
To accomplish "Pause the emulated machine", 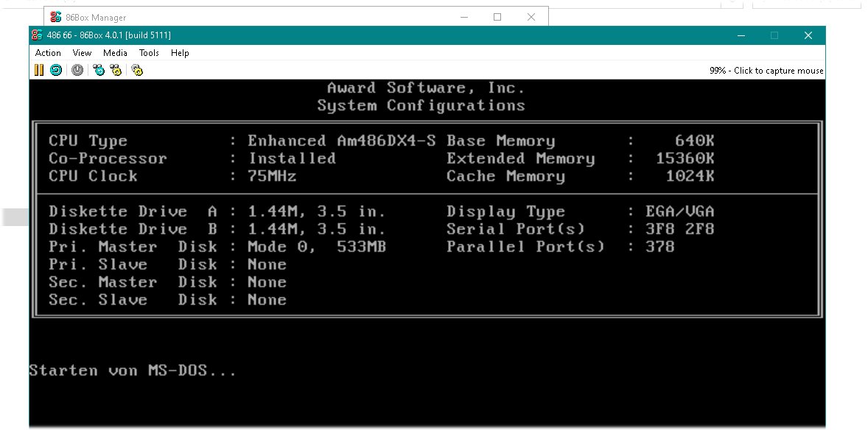I will pos(39,70).
